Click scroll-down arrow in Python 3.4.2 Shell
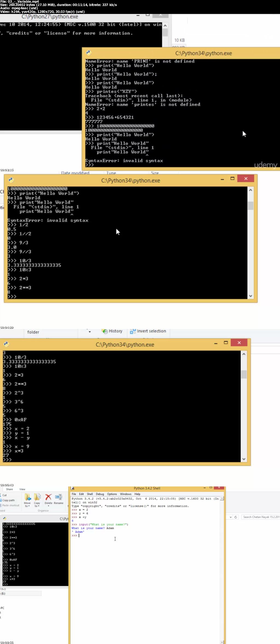The width and height of the screenshot is (280, 644). [x=222, y=642]
